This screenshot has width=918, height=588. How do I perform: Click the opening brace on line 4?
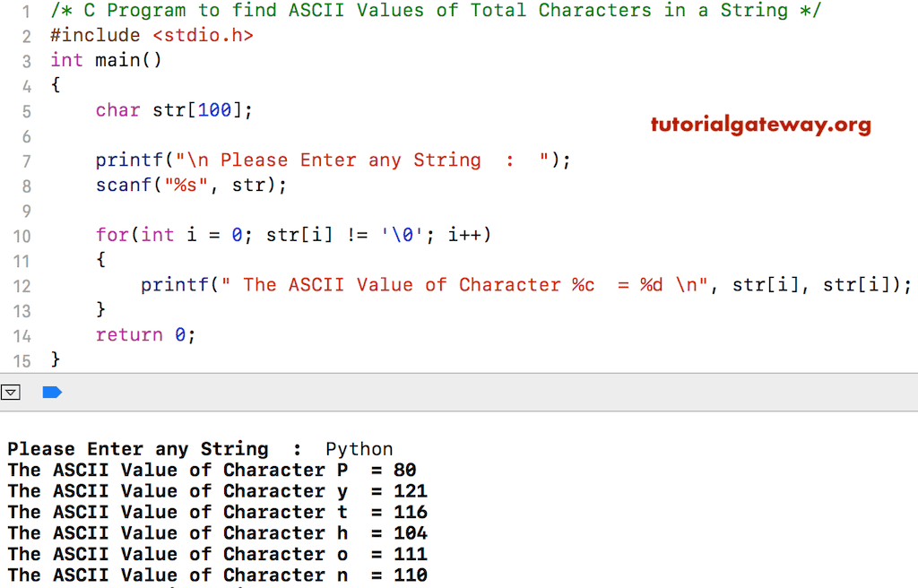click(56, 84)
